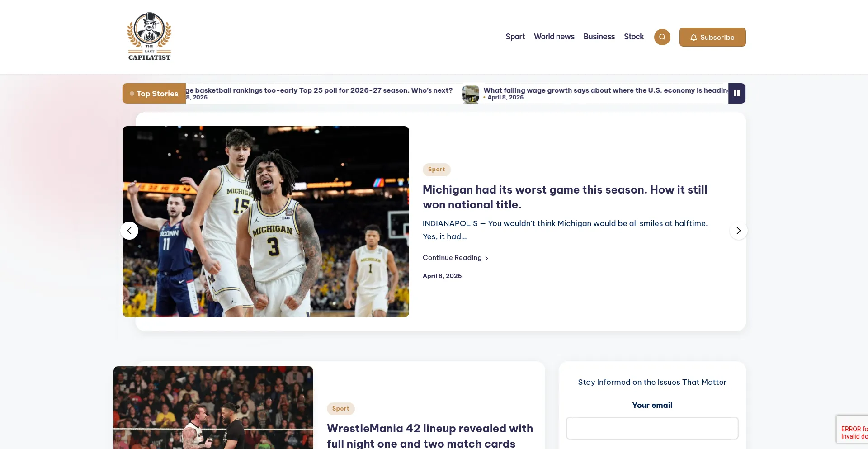This screenshot has height=449, width=868.
Task: Open the Stock menu
Action: pos(634,37)
